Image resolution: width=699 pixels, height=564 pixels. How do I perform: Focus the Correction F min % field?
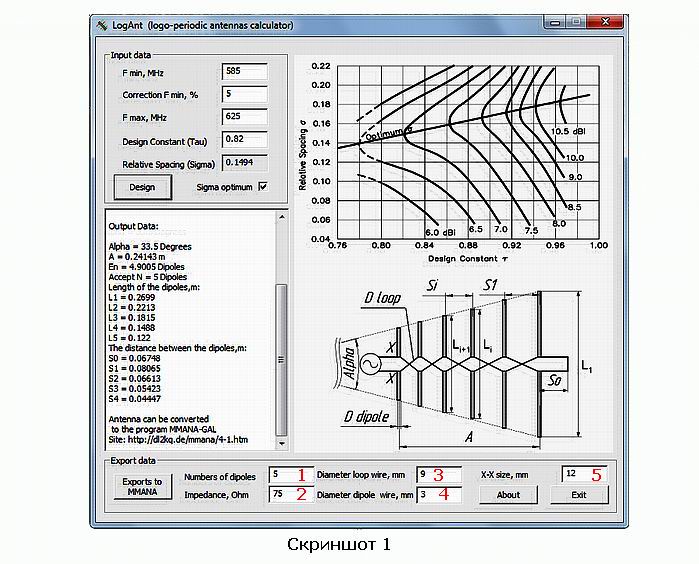point(245,94)
